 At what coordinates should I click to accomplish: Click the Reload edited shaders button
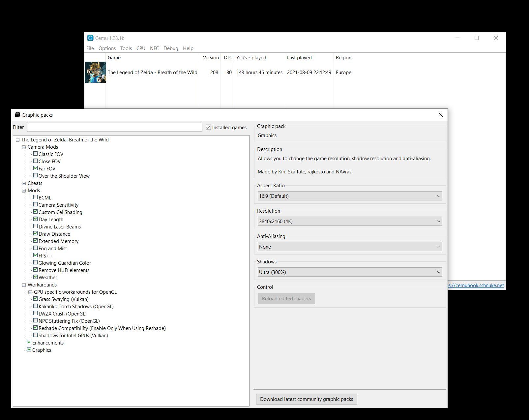(x=286, y=298)
